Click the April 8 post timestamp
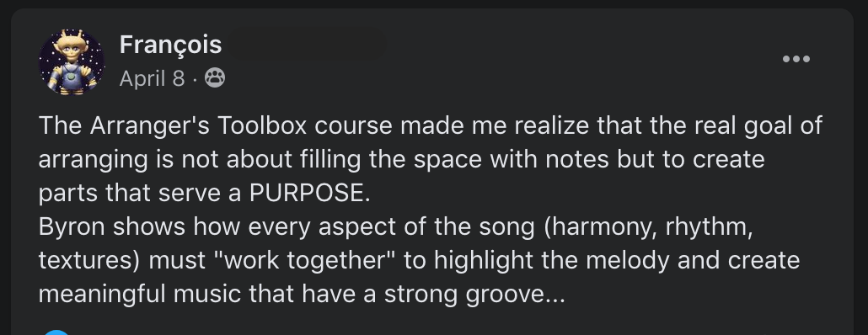 coord(152,78)
